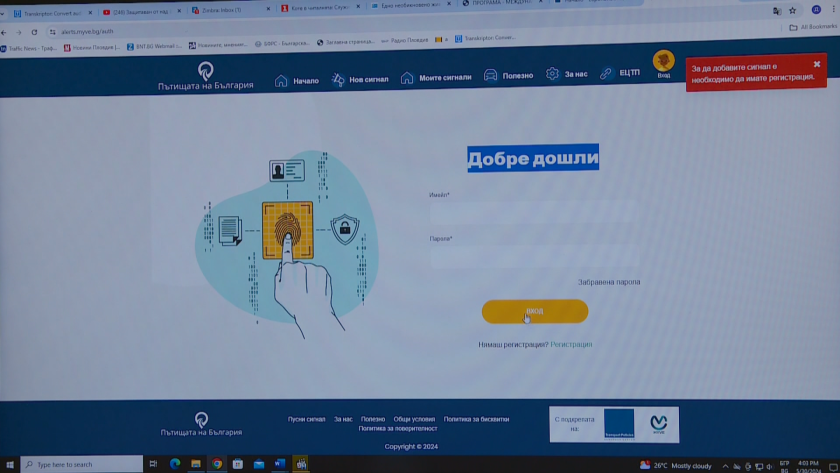Image resolution: width=840 pixels, height=473 pixels.
Task: Click the orange Вход user icon
Action: [663, 62]
